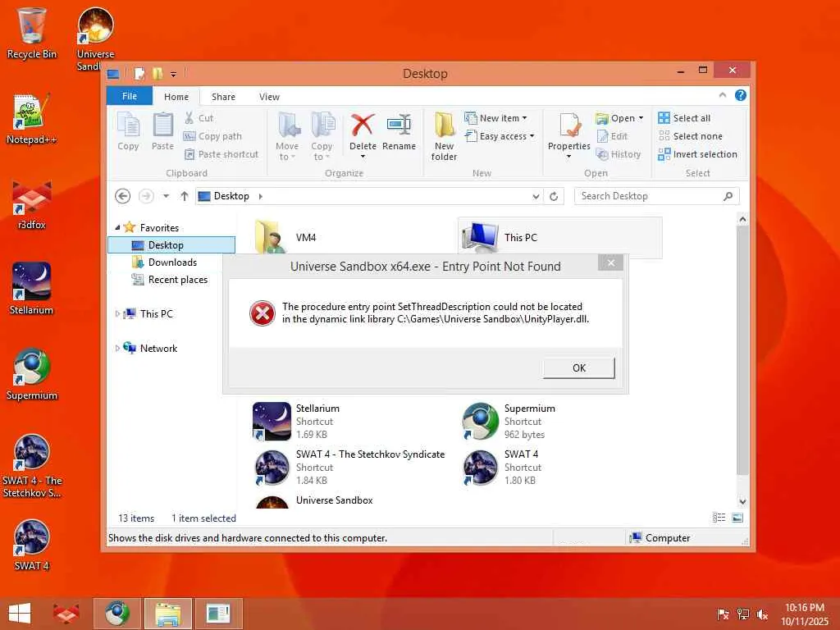The image size is (840, 630).
Task: Select the View ribbon tab
Action: [269, 97]
